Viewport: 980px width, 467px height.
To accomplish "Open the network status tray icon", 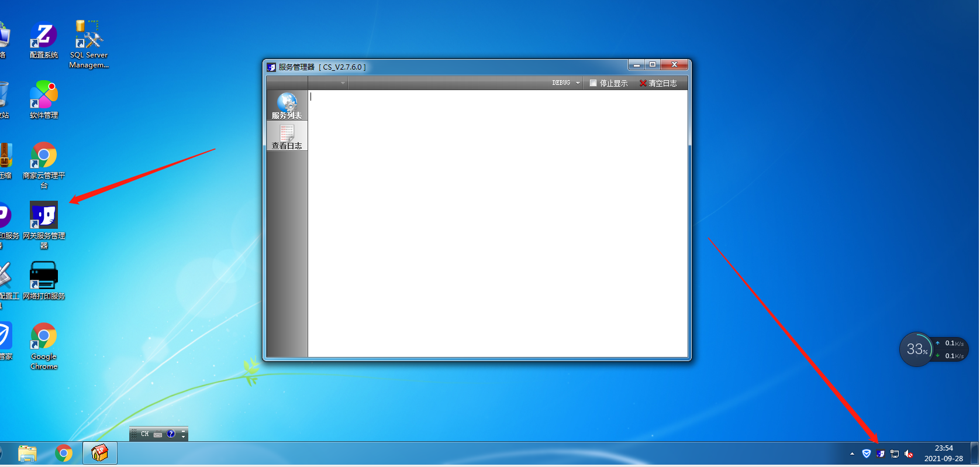I will coord(895,454).
